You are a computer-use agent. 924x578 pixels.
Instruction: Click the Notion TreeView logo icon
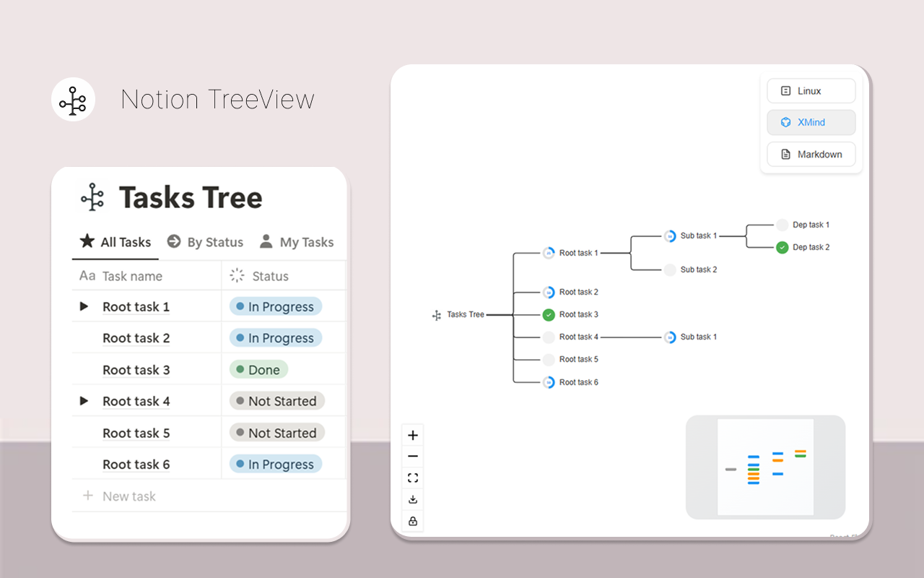click(x=74, y=99)
